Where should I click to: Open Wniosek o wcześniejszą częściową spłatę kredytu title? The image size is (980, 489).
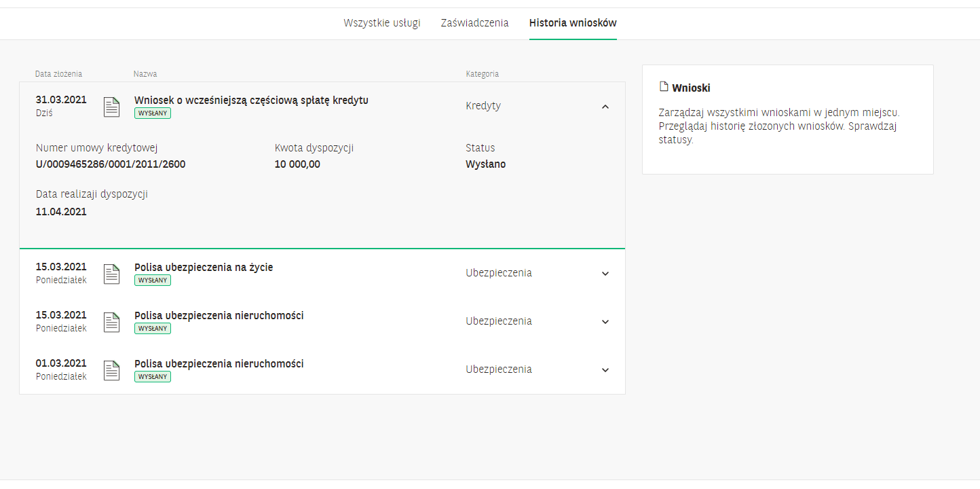[x=251, y=101]
